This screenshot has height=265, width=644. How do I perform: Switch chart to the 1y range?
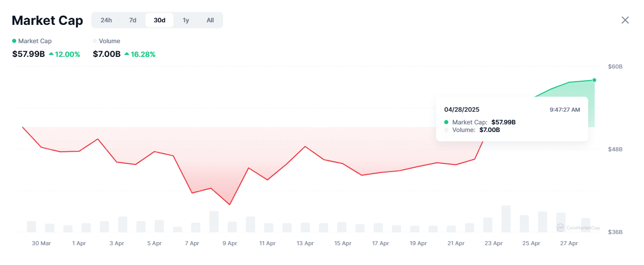186,20
